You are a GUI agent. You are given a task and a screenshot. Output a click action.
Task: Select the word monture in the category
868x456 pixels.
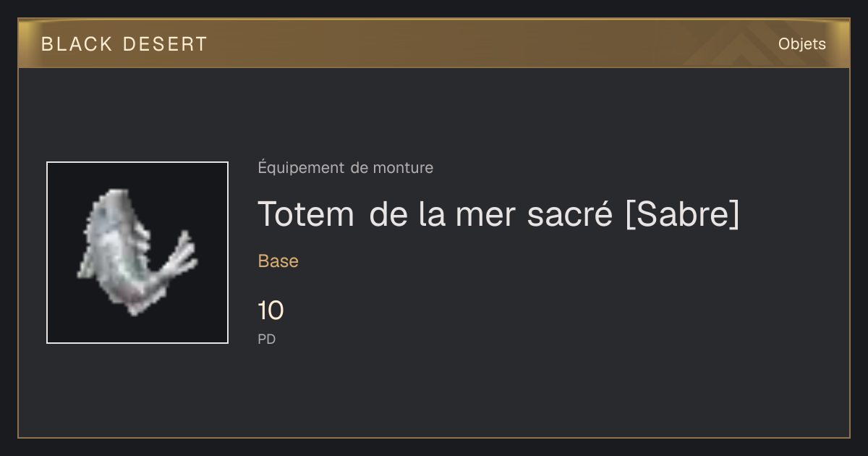tap(403, 168)
